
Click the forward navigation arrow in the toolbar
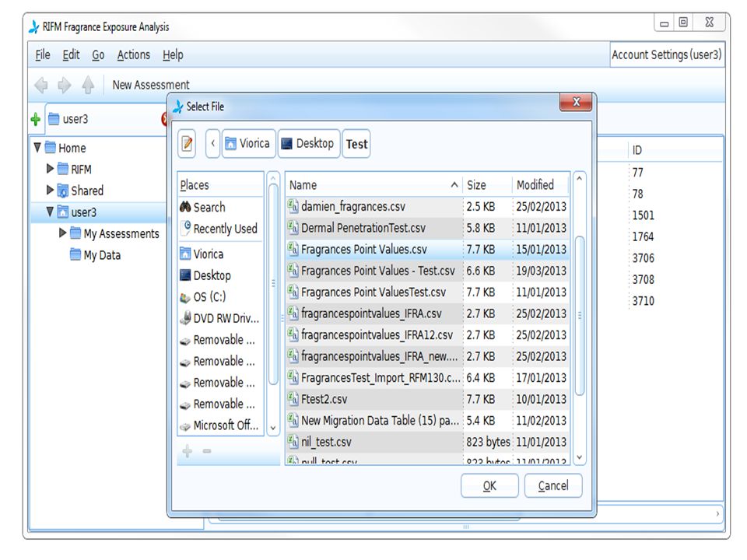pos(65,86)
